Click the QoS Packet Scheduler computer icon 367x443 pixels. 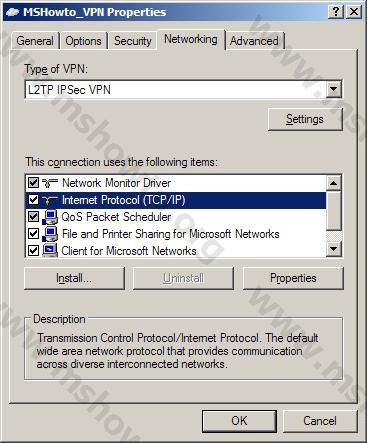tap(50, 217)
